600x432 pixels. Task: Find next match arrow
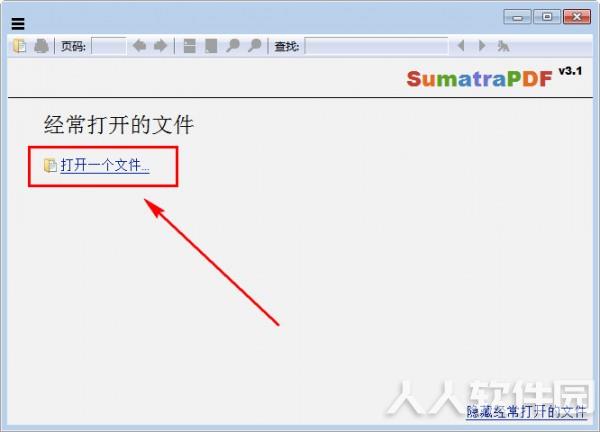482,46
